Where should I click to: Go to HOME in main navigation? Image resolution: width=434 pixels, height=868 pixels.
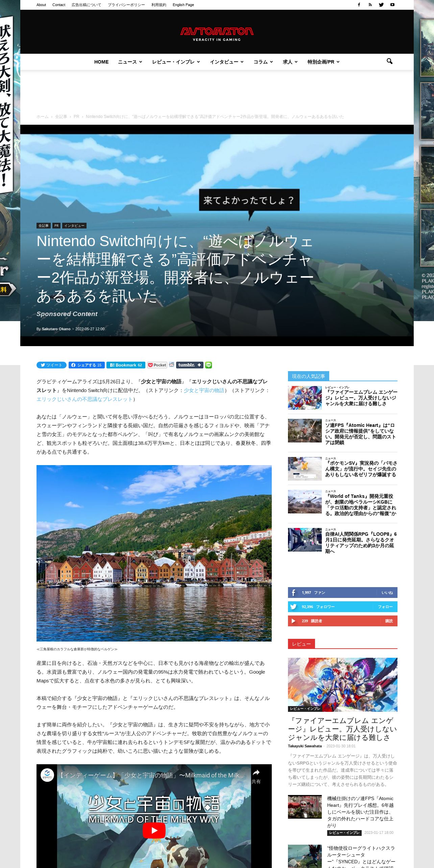pos(101,62)
